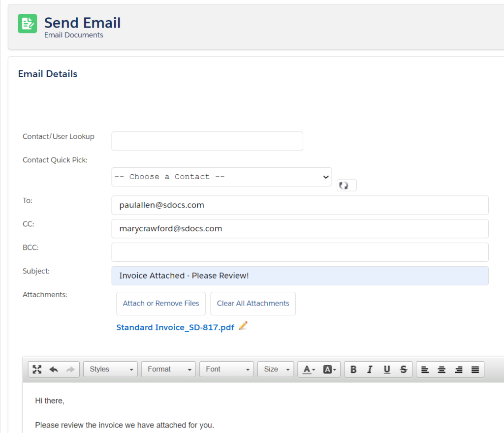Image resolution: width=504 pixels, height=433 pixels.
Task: Click inside the BCC field
Action: click(x=300, y=252)
